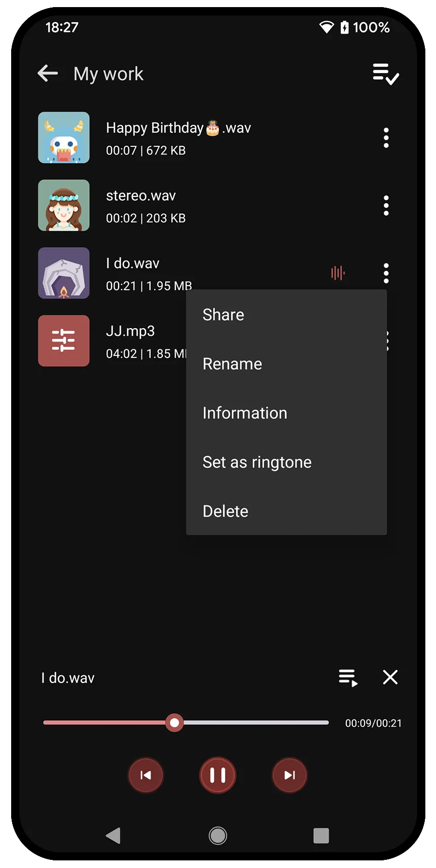436x868 pixels.
Task: Choose Set as ringtone option
Action: point(286,462)
